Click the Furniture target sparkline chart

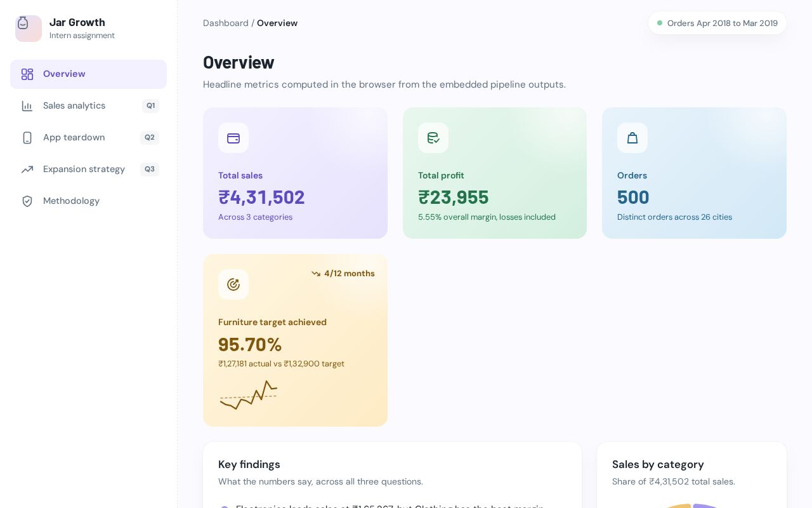click(249, 395)
